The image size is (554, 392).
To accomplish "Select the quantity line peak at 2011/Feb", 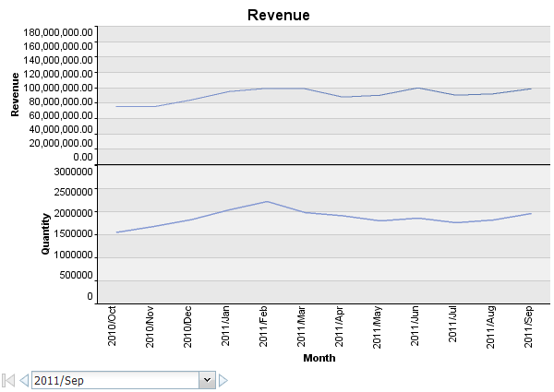I will click(x=267, y=201).
